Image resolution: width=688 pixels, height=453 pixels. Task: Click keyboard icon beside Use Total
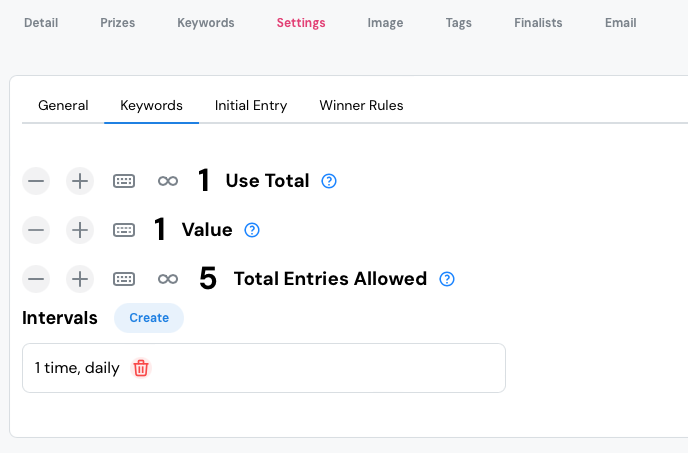point(124,181)
